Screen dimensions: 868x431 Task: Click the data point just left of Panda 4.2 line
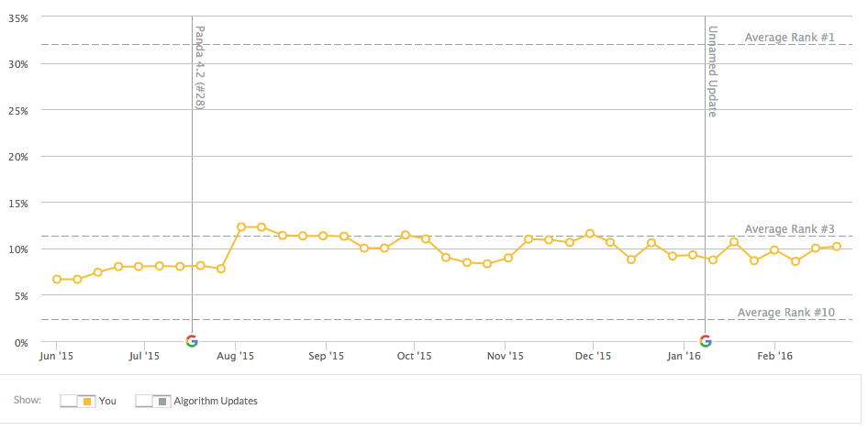180,266
